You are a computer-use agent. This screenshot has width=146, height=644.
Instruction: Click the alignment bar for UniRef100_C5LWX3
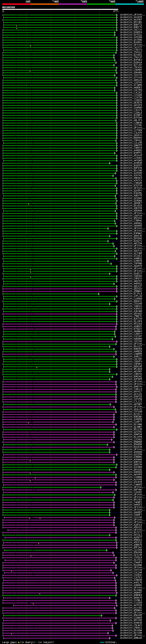pos(58,625)
